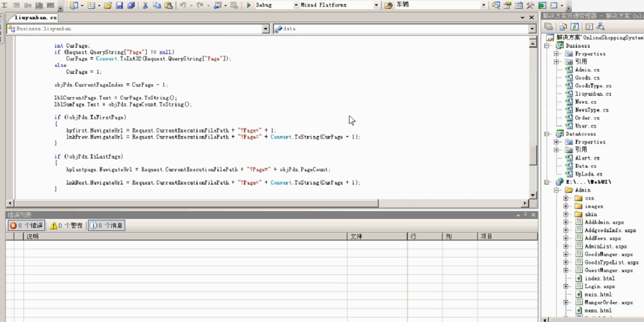Image resolution: width=644 pixels, height=322 pixels.
Task: Open the 车辆 find combo box dropdown
Action: tap(484, 5)
